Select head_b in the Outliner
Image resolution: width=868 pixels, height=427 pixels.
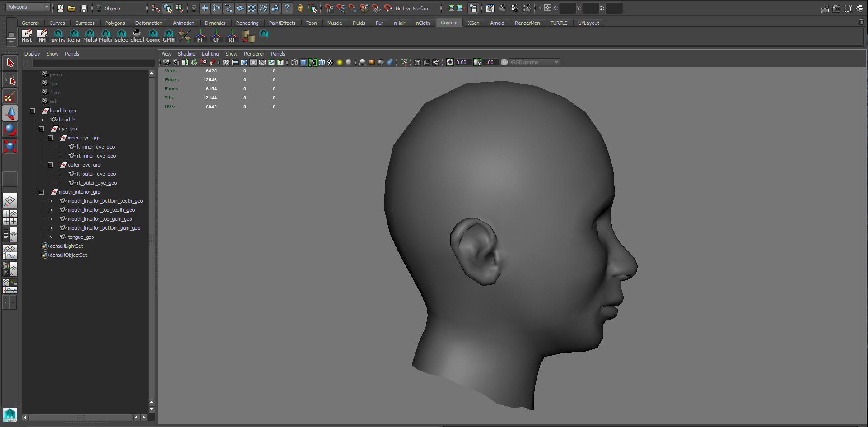click(x=67, y=120)
